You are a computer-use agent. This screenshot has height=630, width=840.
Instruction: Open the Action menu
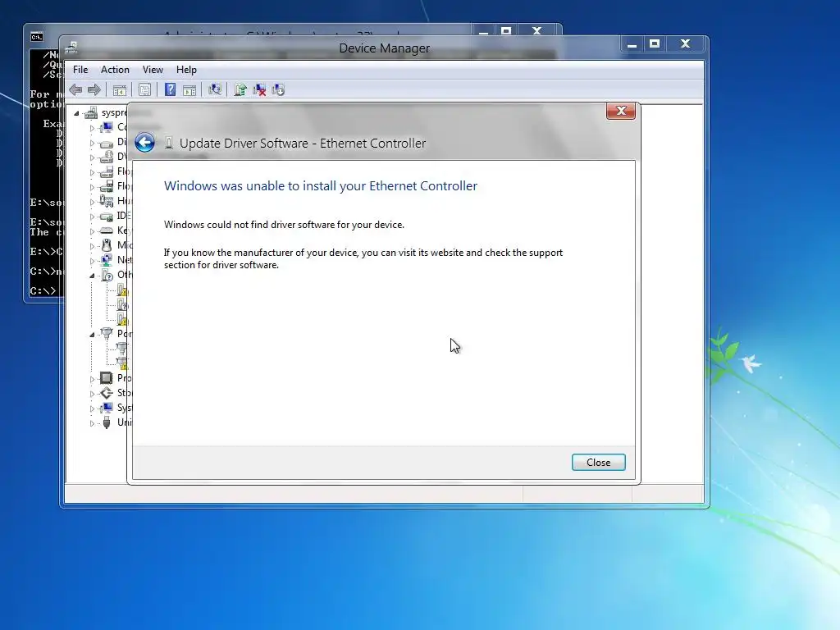115,70
